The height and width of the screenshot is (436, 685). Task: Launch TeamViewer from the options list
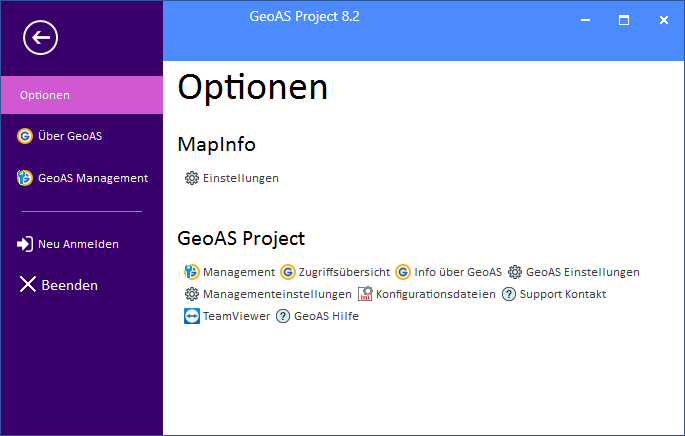click(236, 316)
